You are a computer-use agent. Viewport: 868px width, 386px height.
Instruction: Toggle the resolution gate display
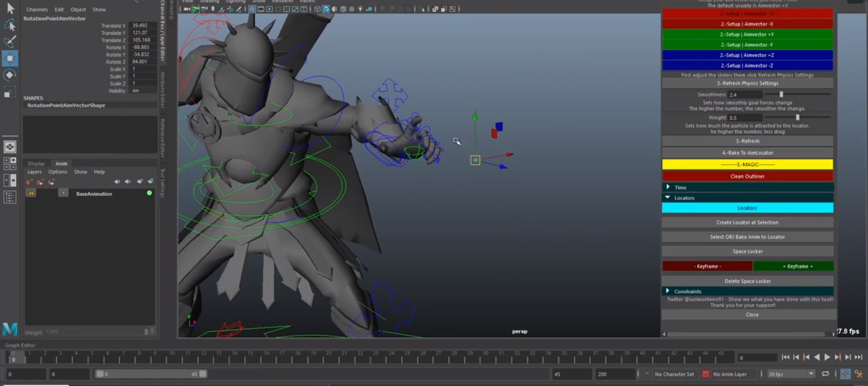(x=269, y=9)
